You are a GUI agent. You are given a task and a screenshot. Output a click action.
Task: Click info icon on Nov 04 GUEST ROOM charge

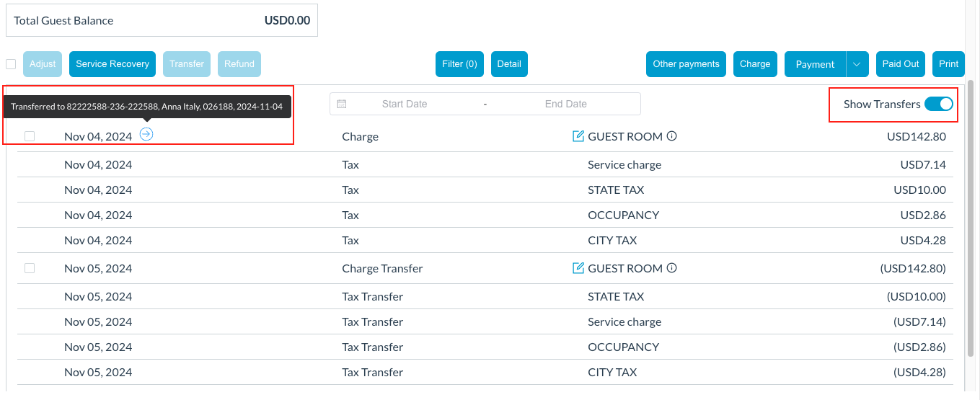(672, 136)
